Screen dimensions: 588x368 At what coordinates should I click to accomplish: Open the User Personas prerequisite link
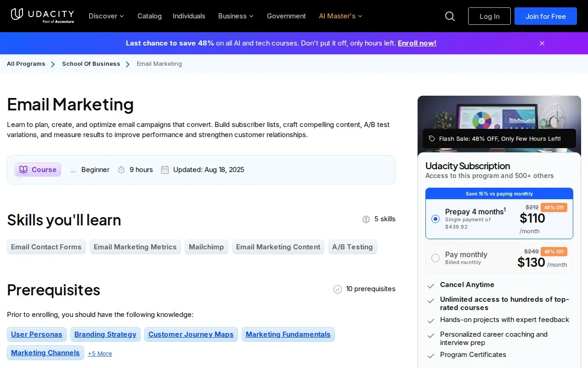(x=37, y=334)
